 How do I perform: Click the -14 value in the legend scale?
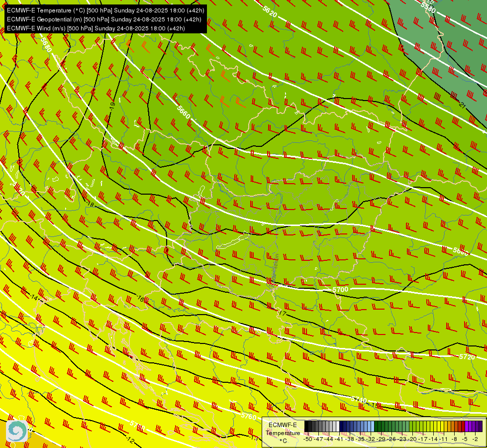pyautogui.click(x=433, y=439)
